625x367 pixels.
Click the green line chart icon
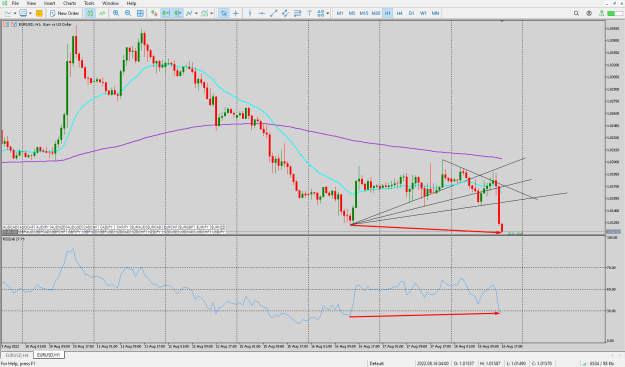102,13
